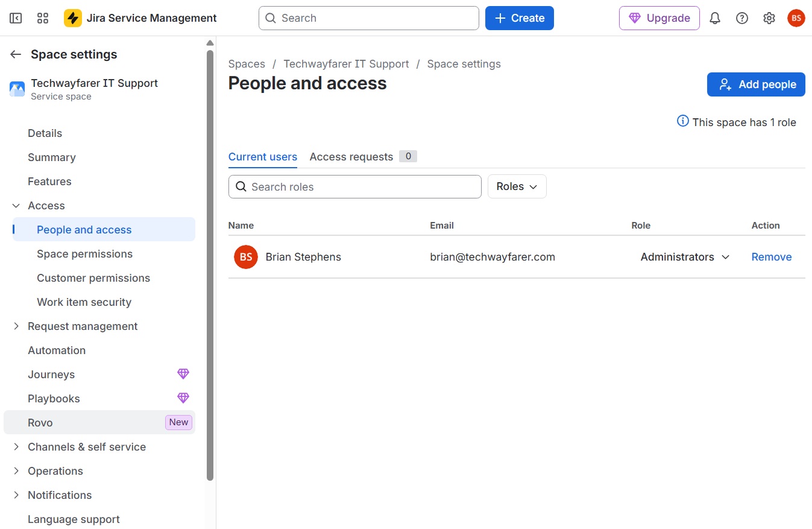
Task: Select People and access in the sidebar
Action: (104, 229)
